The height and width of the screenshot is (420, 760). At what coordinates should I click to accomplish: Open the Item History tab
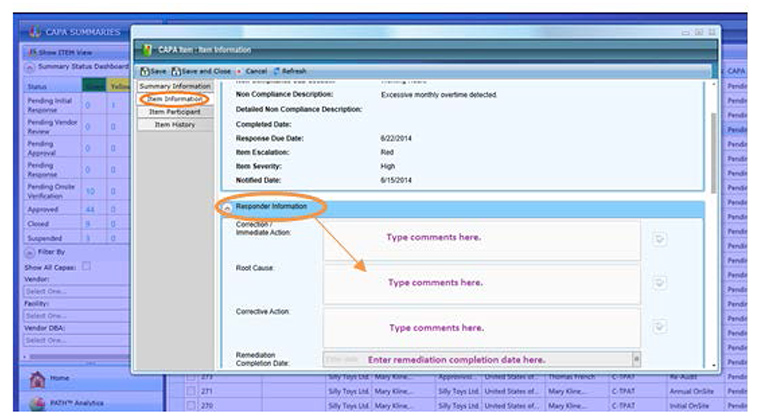coord(175,124)
